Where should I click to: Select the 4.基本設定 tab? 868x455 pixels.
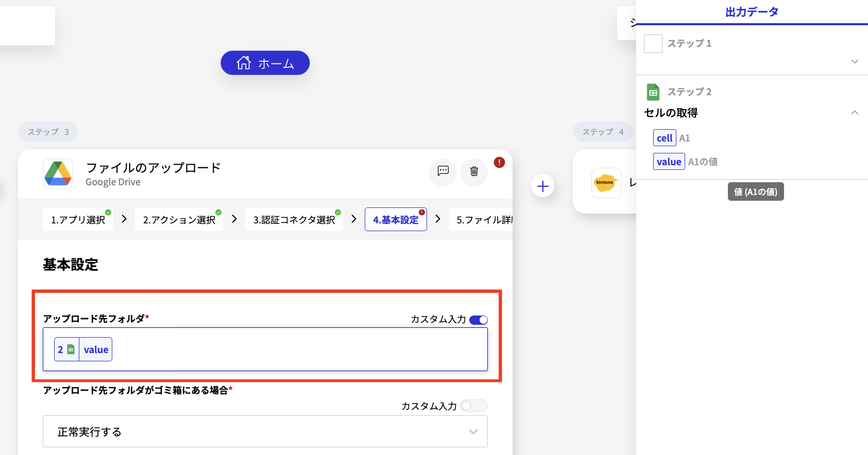tap(396, 220)
